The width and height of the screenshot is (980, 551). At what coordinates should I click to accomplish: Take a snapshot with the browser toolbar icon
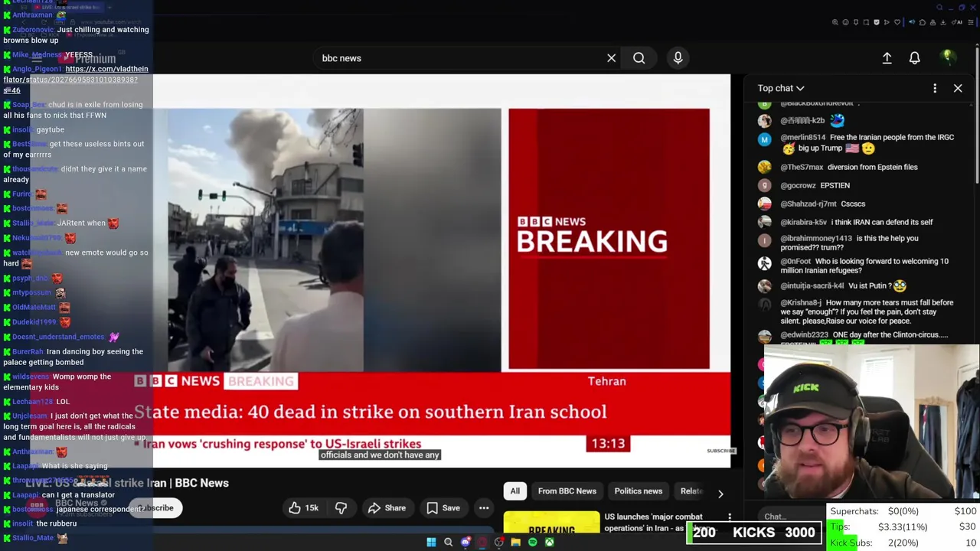coord(866,22)
